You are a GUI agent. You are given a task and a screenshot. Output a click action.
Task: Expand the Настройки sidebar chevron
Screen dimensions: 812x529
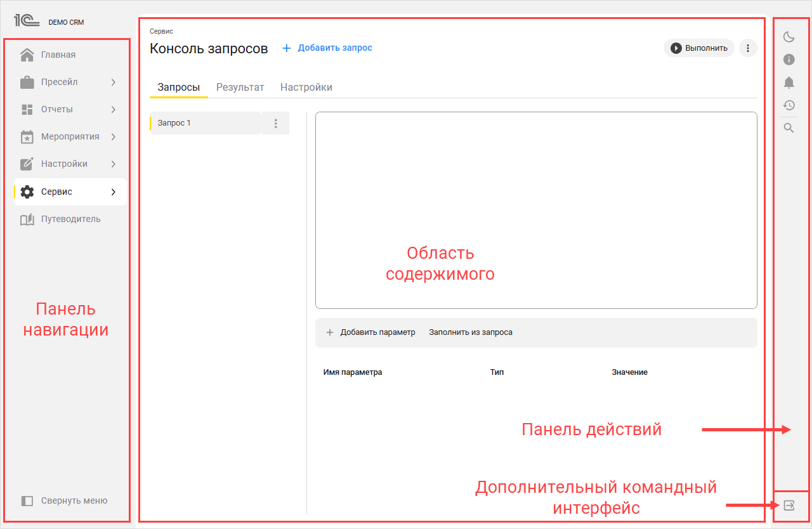(113, 164)
